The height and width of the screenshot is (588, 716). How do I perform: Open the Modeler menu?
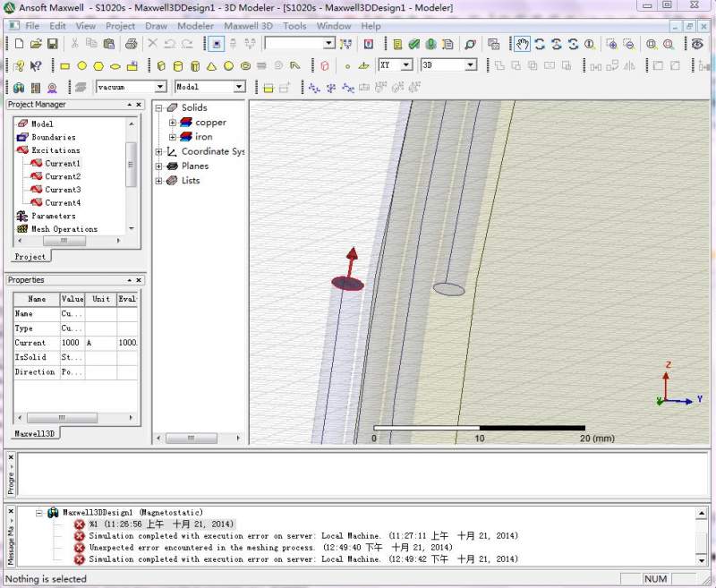(195, 26)
